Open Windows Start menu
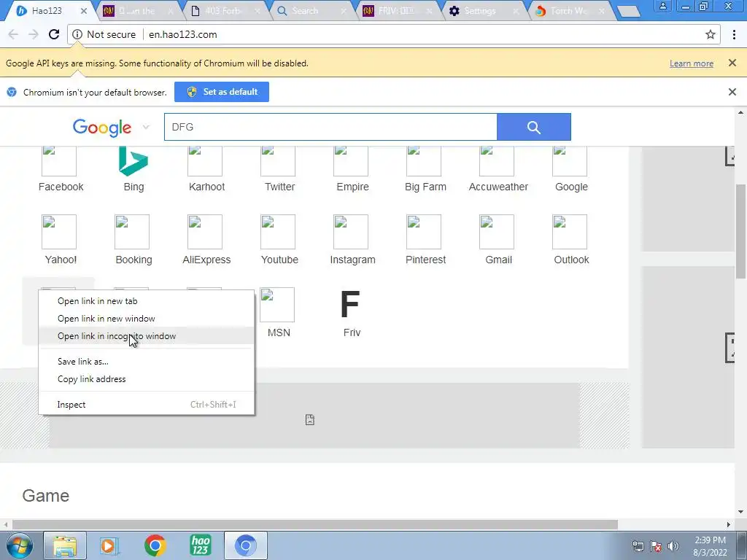Image resolution: width=747 pixels, height=560 pixels. coord(20,545)
